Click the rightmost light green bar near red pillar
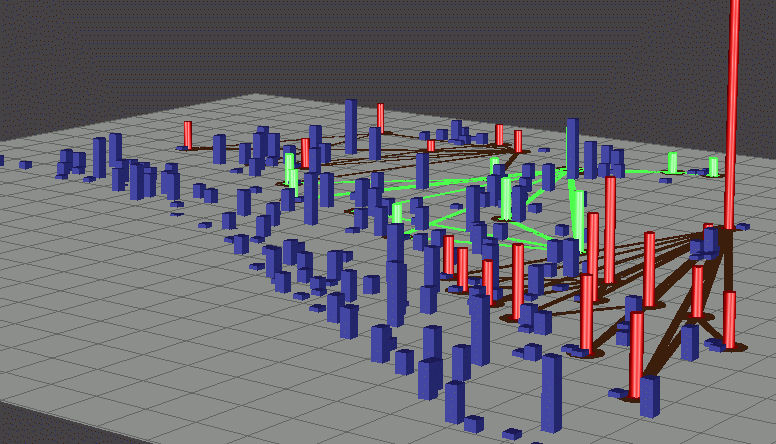 713,167
